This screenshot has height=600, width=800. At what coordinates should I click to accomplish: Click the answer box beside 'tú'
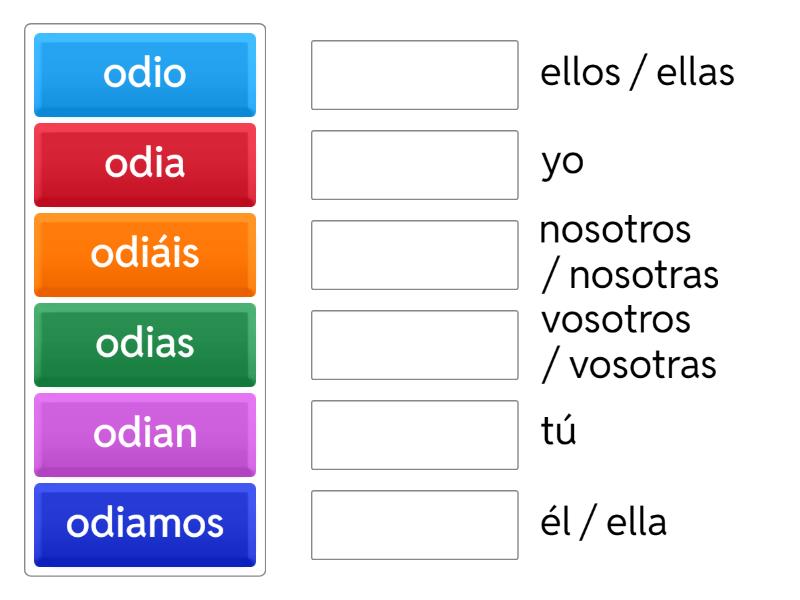pyautogui.click(x=414, y=435)
